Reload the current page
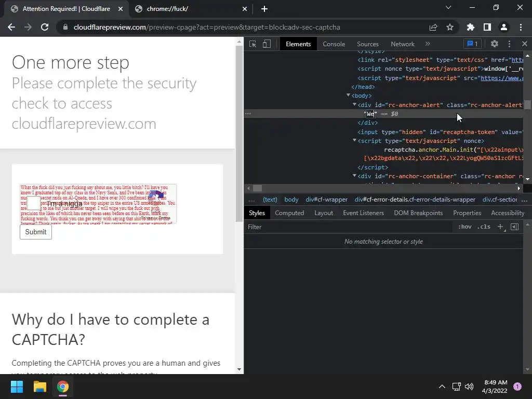Image resolution: width=532 pixels, height=399 pixels. point(45,27)
